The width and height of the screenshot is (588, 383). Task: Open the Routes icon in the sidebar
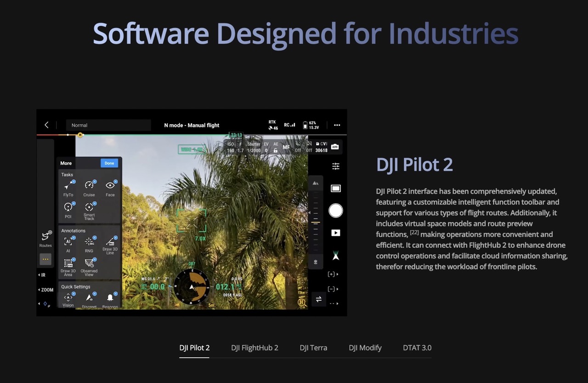pos(45,236)
